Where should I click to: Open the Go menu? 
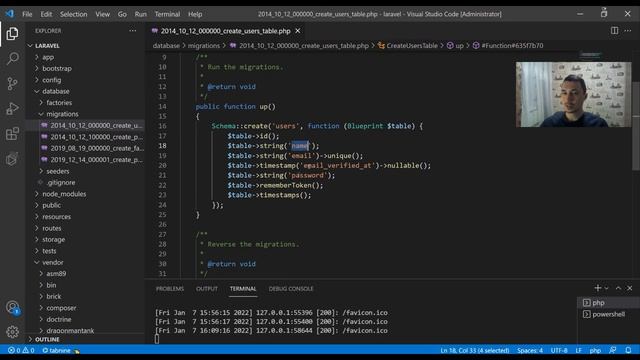point(122,14)
